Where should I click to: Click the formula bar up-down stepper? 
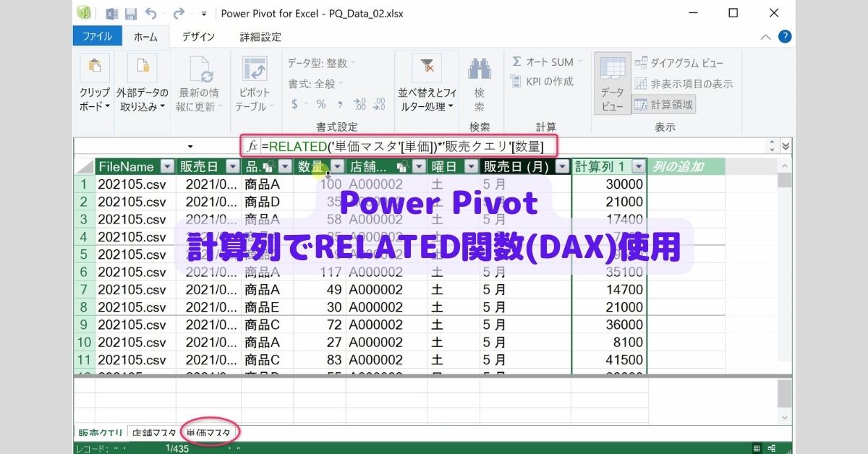(x=773, y=146)
